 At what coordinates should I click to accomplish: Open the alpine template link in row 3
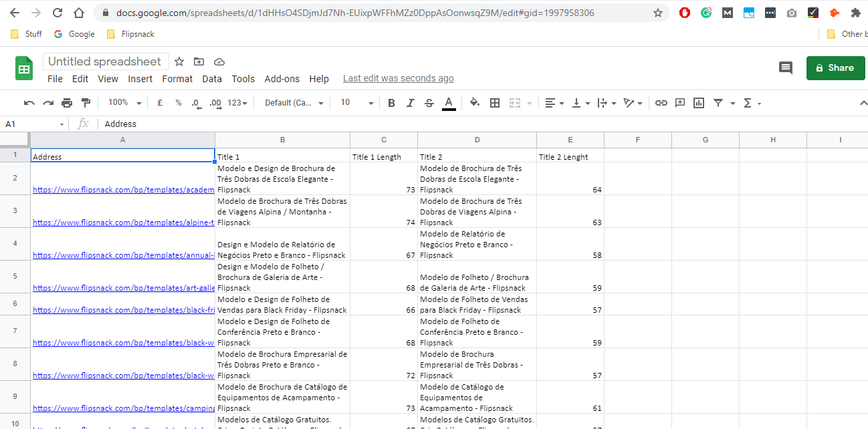pos(124,223)
